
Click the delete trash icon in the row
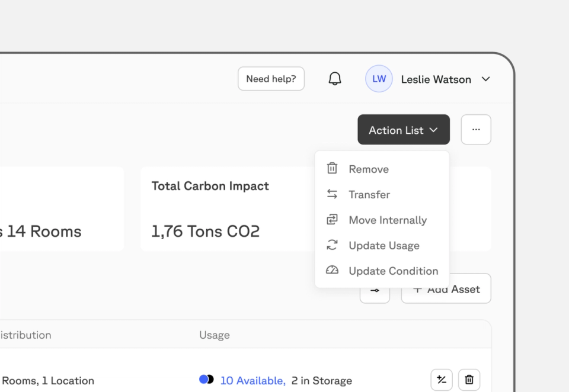pyautogui.click(x=469, y=380)
